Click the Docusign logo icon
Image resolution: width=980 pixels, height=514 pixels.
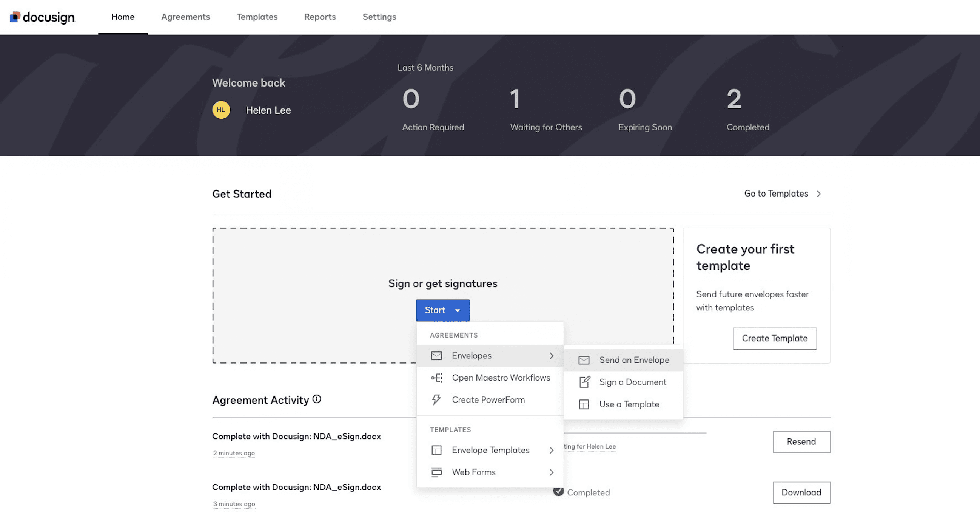click(15, 17)
